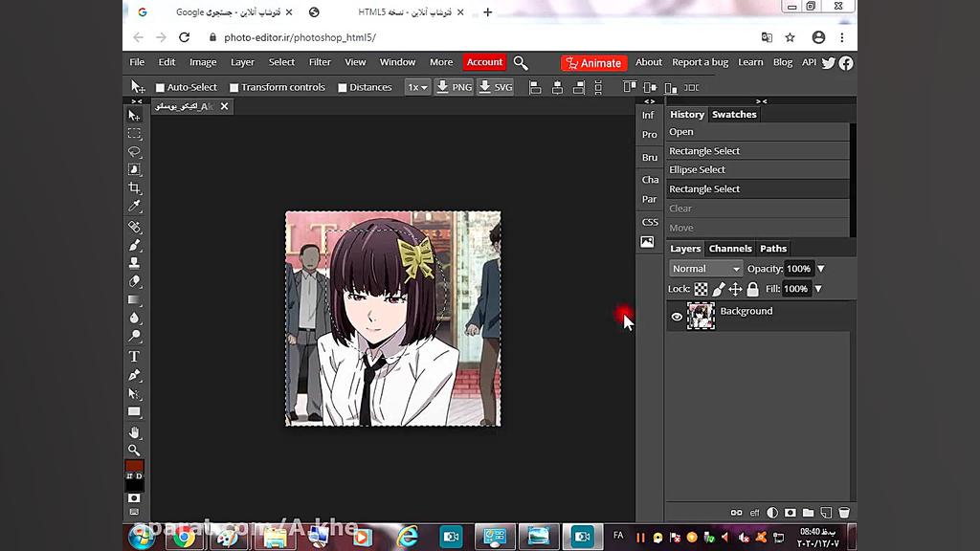Switch to the Channels tab
Image resolution: width=980 pixels, height=551 pixels.
[x=730, y=249]
